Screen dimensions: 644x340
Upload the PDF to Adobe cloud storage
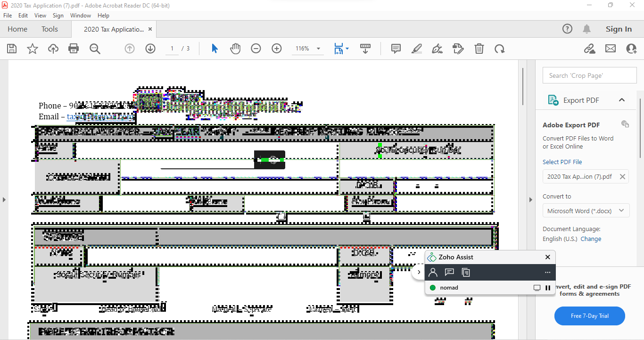click(53, 49)
